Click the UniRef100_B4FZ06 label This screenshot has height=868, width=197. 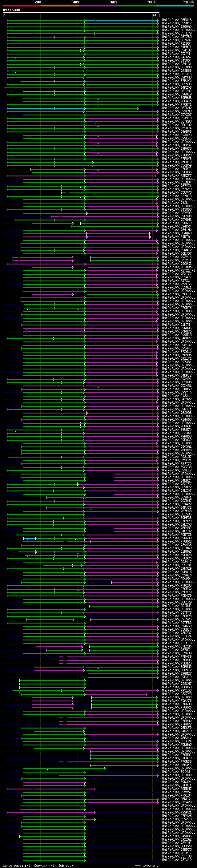pyautogui.click(x=177, y=88)
